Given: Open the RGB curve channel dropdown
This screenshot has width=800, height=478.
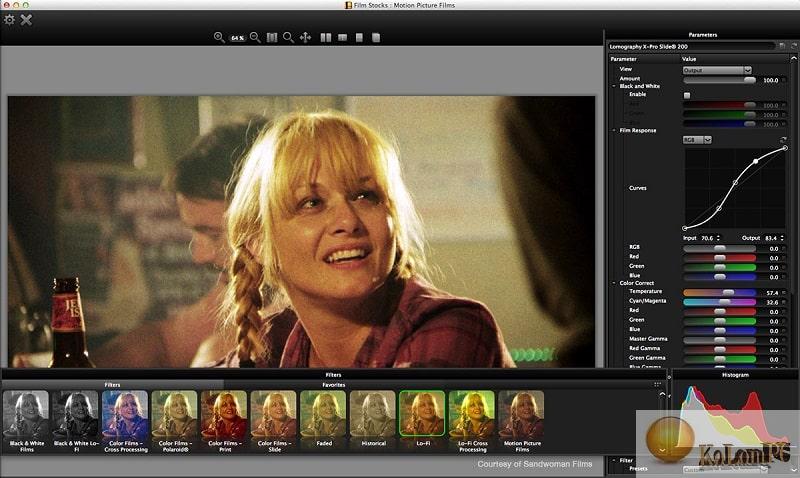Looking at the screenshot, I should (697, 139).
